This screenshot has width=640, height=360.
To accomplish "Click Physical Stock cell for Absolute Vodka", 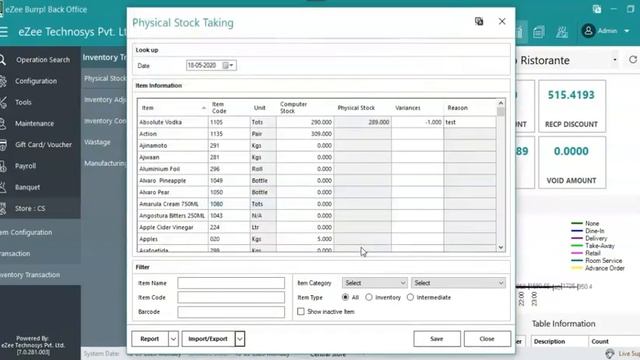I will pyautogui.click(x=362, y=122).
